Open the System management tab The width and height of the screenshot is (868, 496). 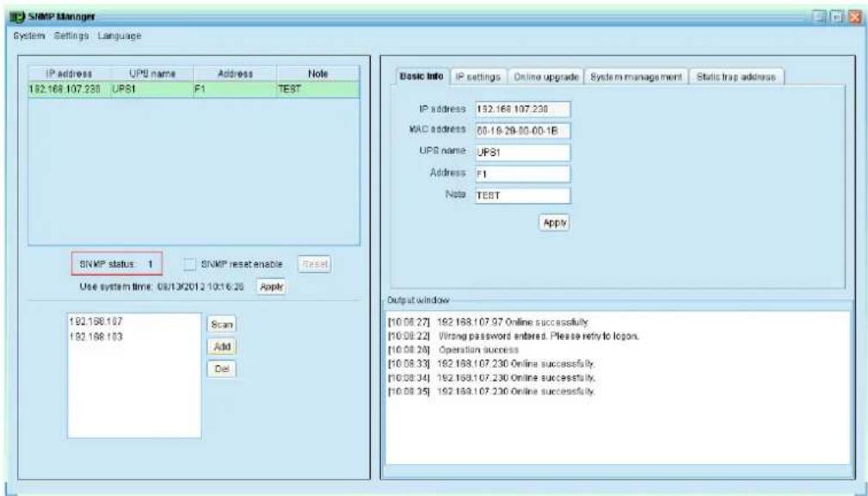coord(636,77)
